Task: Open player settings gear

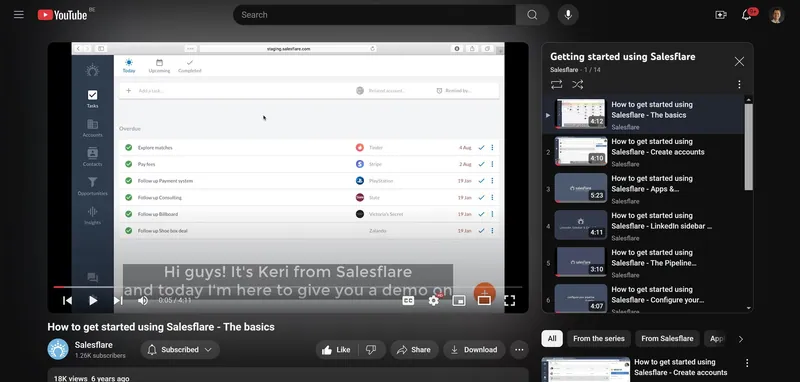Action: [x=434, y=300]
